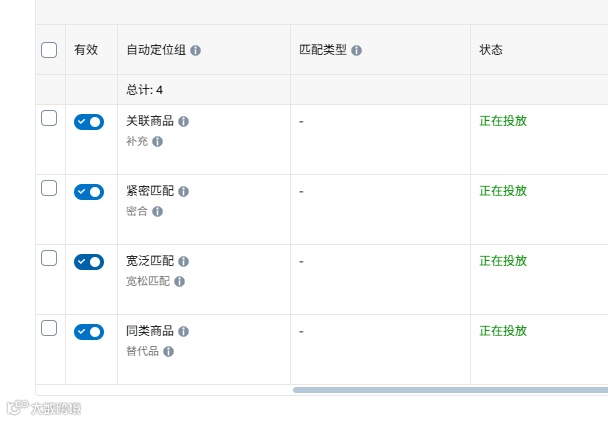The width and height of the screenshot is (608, 421).
Task: Turn off the 紧密匹配 toggle switch
Action: coord(89,192)
